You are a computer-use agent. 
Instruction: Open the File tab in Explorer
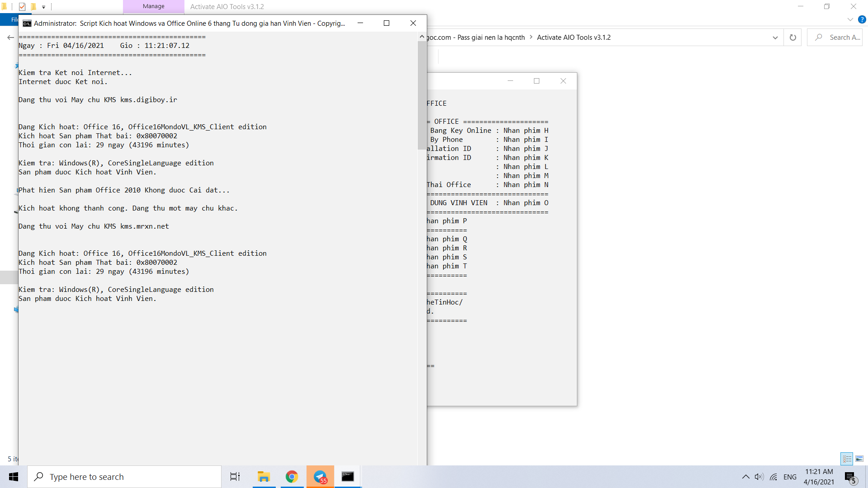10,19
